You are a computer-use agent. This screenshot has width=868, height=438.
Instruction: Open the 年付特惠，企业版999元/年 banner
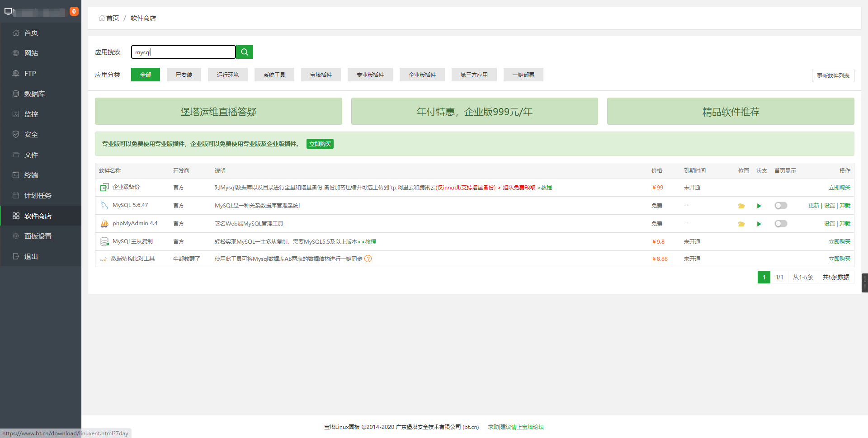(x=475, y=111)
